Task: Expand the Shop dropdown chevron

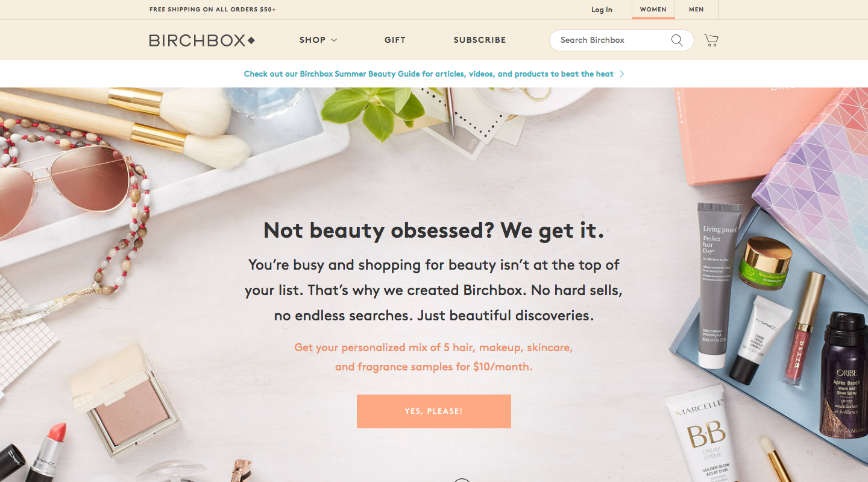Action: click(x=334, y=40)
